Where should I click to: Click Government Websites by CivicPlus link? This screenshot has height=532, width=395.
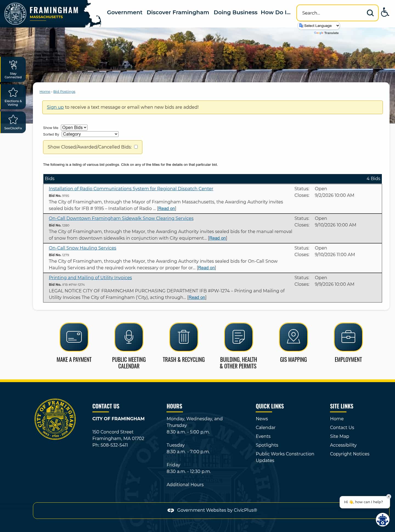tap(217, 510)
